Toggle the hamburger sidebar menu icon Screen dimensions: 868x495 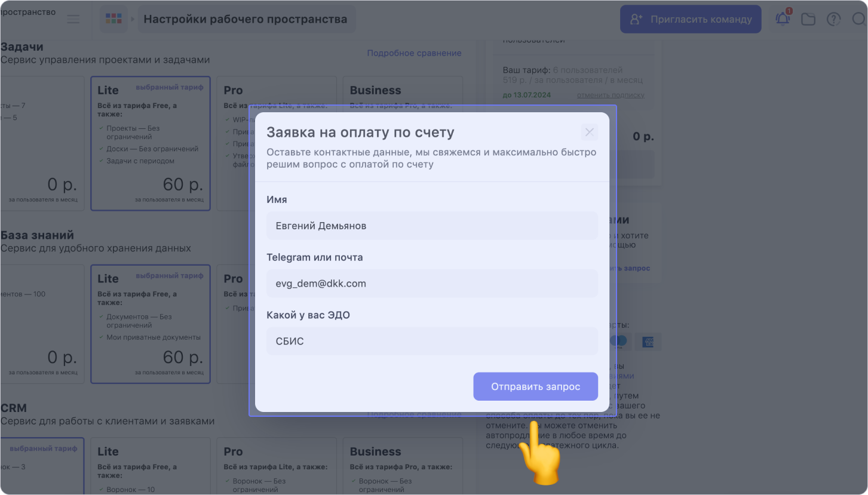73,19
